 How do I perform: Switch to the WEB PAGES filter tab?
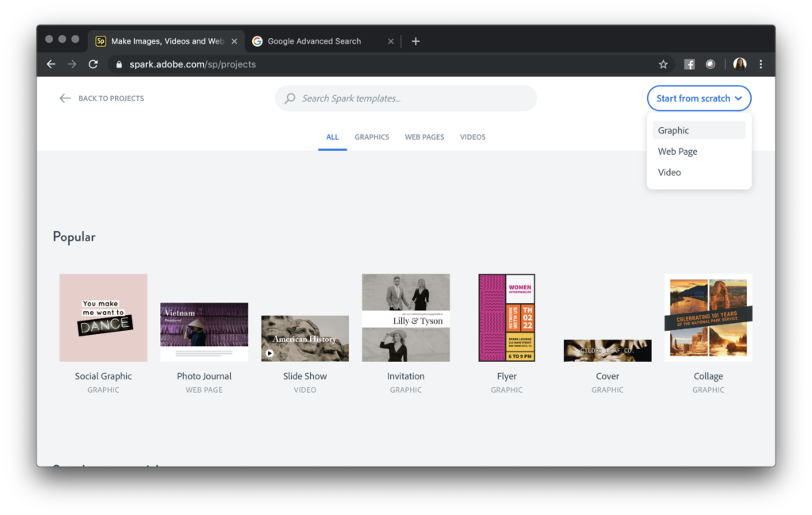pyautogui.click(x=424, y=136)
